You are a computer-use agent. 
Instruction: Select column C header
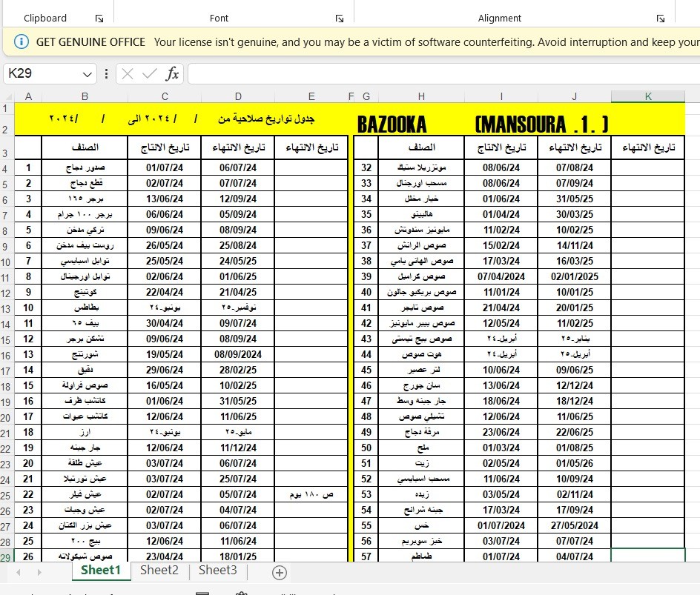165,96
